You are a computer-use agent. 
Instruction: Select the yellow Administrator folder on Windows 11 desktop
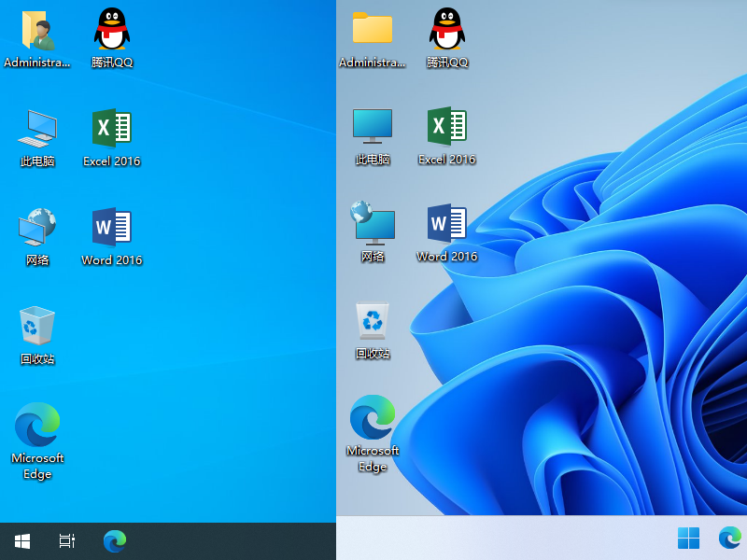point(373,29)
